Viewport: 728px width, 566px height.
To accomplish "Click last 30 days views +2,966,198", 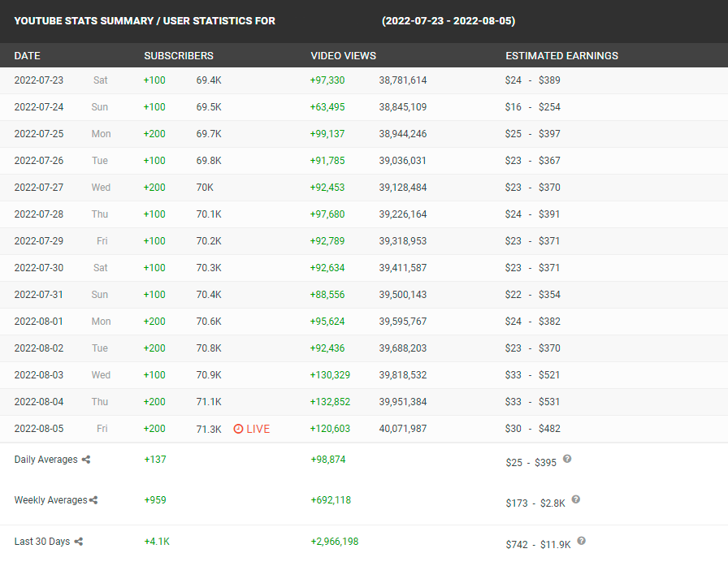I will [335, 542].
